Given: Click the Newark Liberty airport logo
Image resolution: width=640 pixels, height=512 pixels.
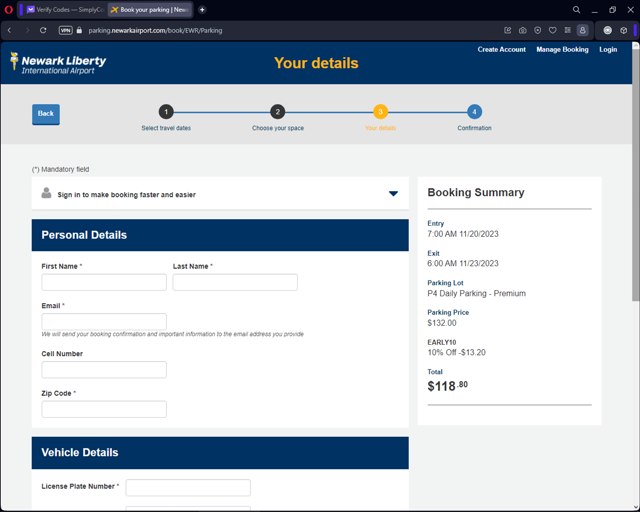Looking at the screenshot, I should [x=58, y=64].
